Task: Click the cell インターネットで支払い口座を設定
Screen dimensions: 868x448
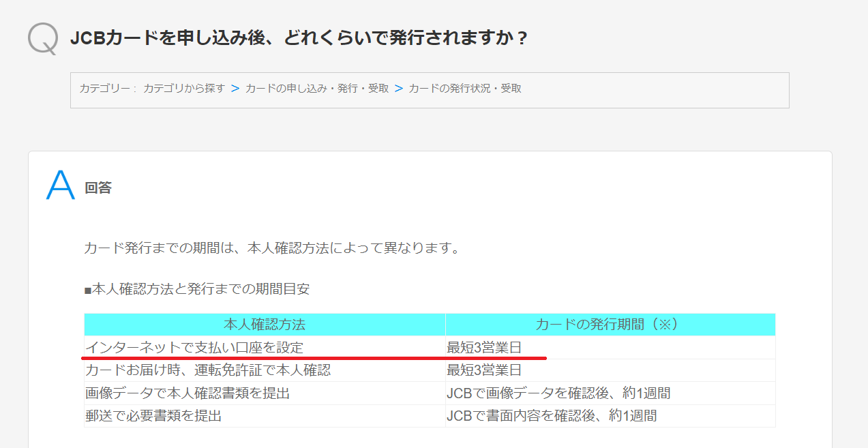Action: (265, 348)
